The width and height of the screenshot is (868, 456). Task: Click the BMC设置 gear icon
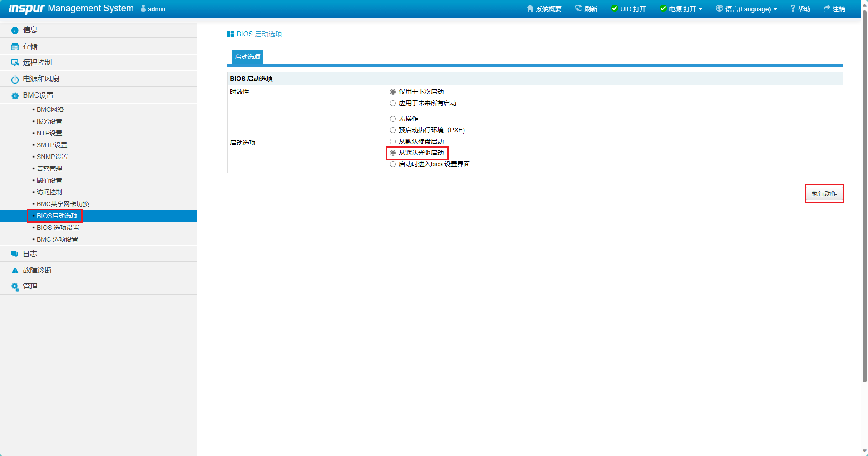tap(15, 96)
